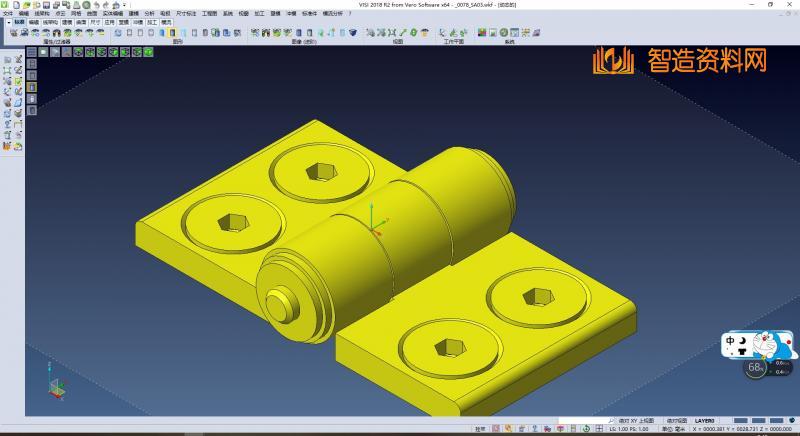Click the undo arrow in quick access toolbar
800x436 pixels.
coord(97,5)
